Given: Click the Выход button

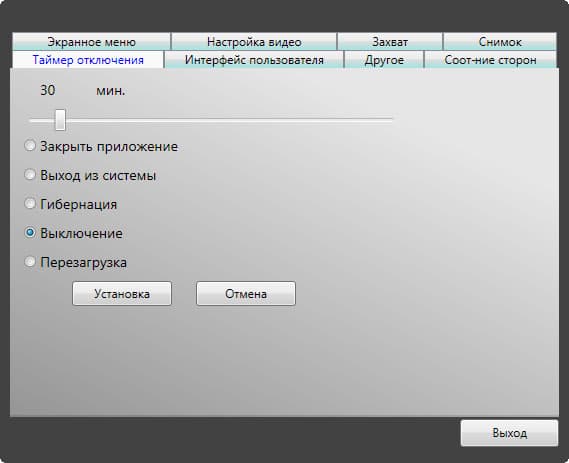Looking at the screenshot, I should click(509, 433).
